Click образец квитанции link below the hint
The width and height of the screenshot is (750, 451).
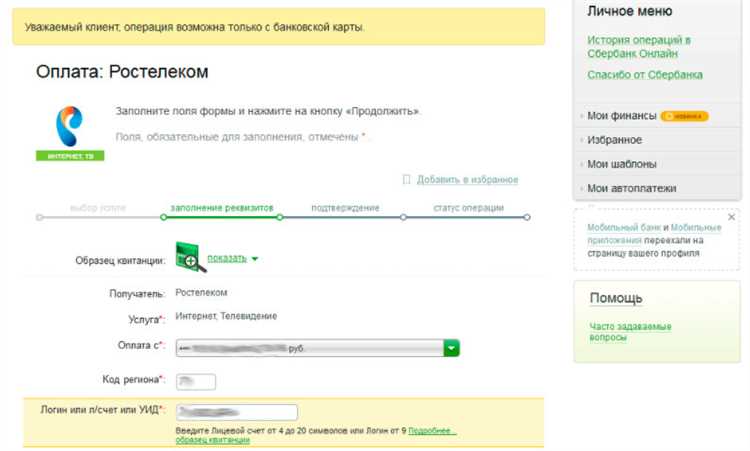click(212, 440)
